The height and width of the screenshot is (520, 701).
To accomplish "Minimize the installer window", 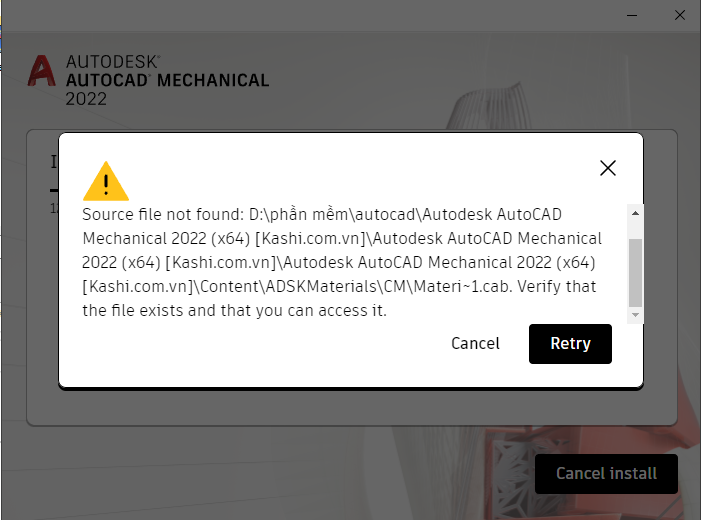I will point(632,15).
